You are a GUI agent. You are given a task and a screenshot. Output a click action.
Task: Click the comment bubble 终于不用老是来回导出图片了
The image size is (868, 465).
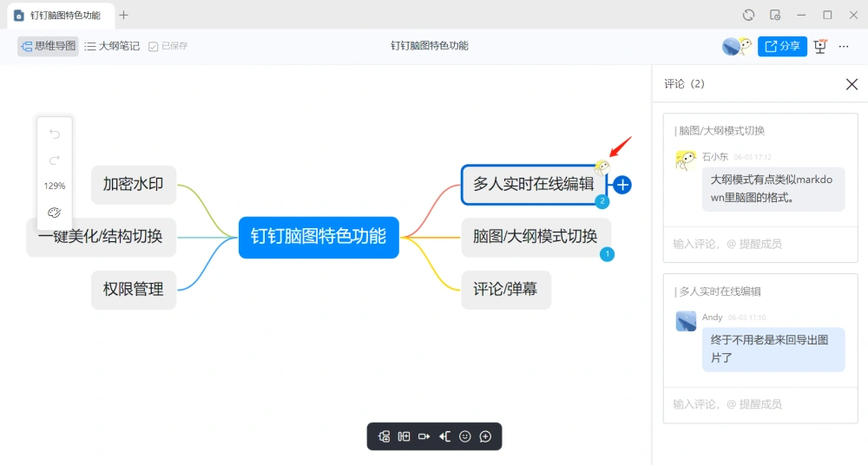773,350
